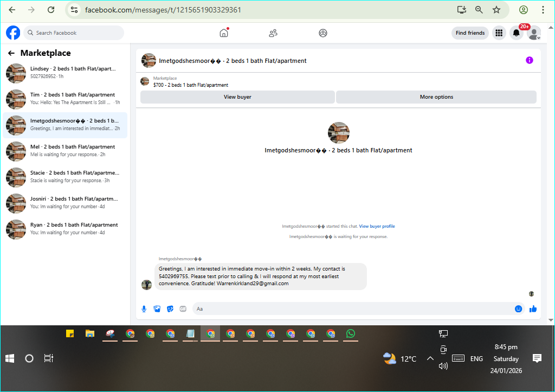Click the large center listing profile photo
555x392 pixels.
pyautogui.click(x=339, y=133)
